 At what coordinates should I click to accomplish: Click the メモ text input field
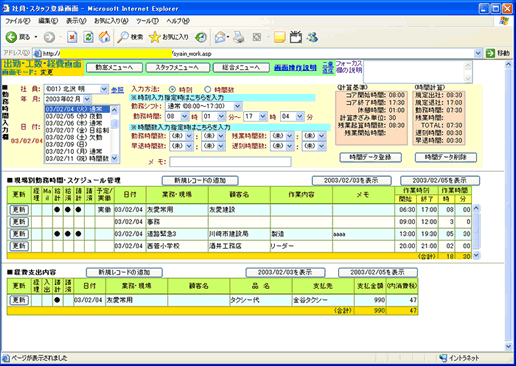pos(230,162)
